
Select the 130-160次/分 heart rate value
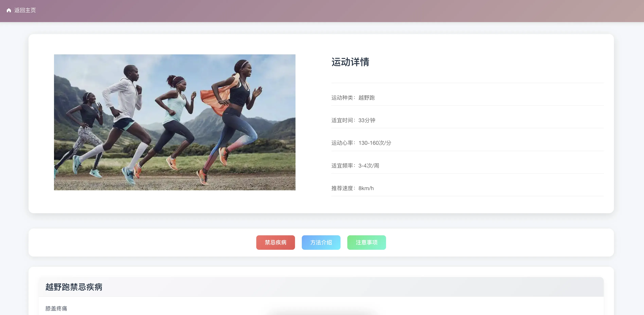pos(374,143)
